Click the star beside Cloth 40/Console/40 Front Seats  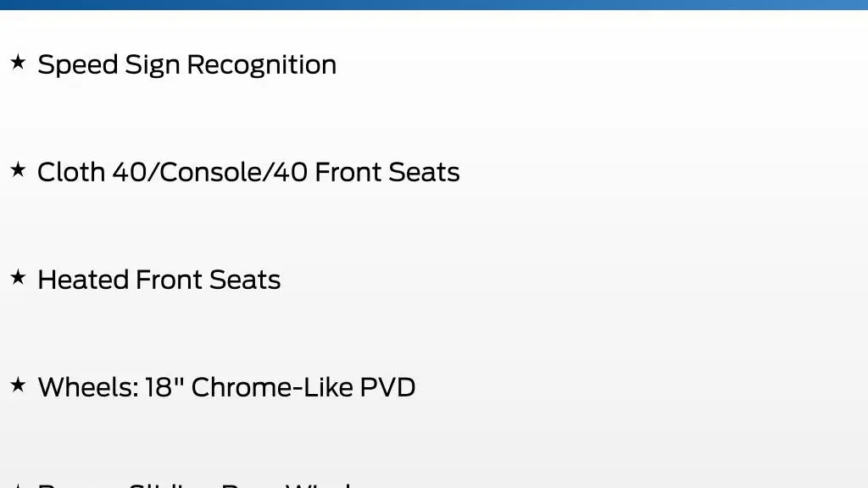click(18, 169)
